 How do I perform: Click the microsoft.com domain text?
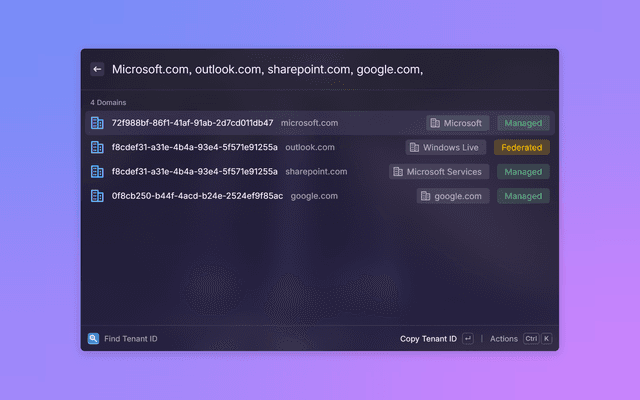pyautogui.click(x=309, y=123)
